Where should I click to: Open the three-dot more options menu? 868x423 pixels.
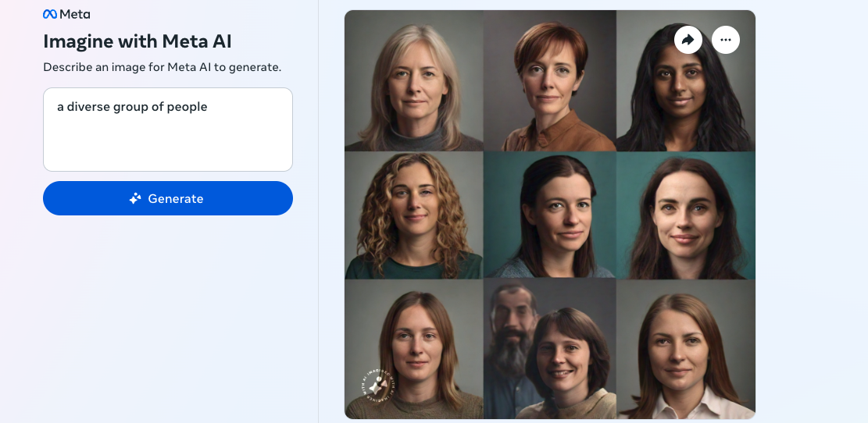[x=726, y=40]
